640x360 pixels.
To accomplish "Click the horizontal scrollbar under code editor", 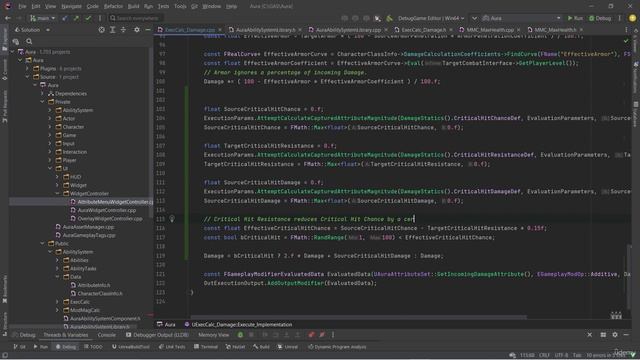I will tap(358, 317).
